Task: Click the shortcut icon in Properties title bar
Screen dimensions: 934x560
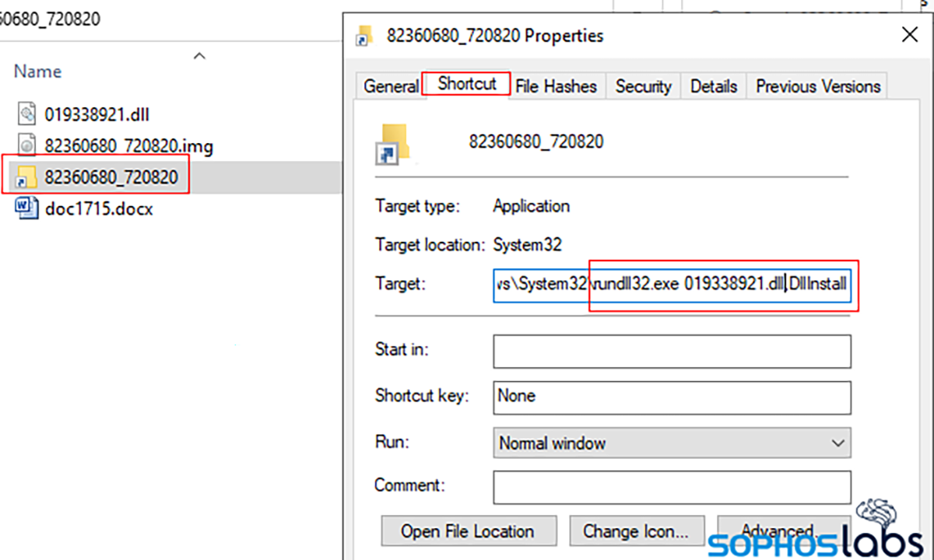Action: pos(363,36)
